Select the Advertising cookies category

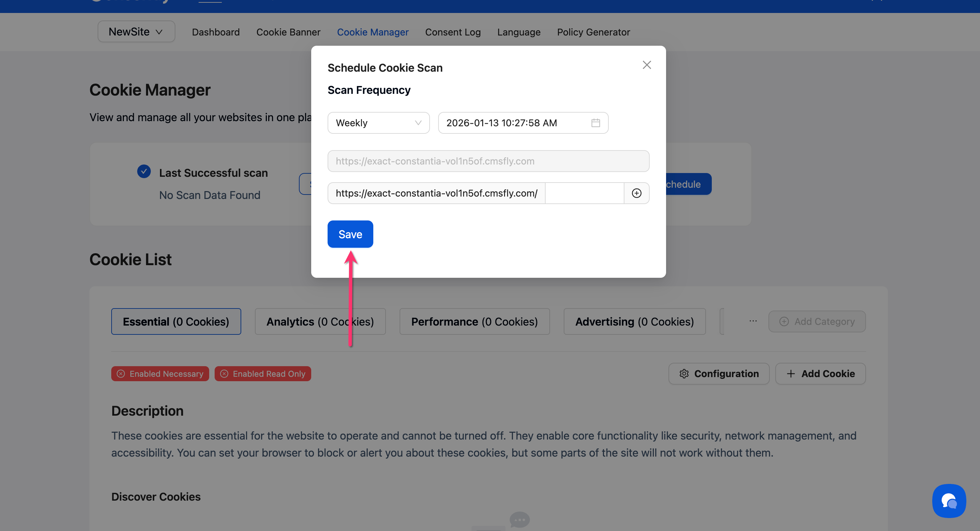[x=634, y=322]
